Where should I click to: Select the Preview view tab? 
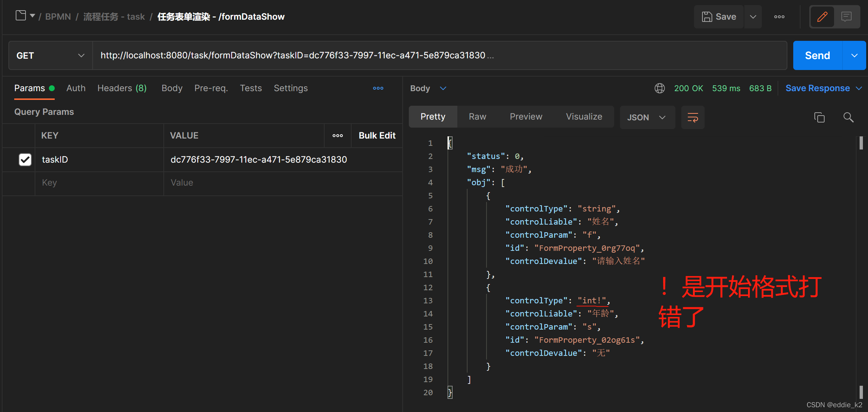click(526, 117)
